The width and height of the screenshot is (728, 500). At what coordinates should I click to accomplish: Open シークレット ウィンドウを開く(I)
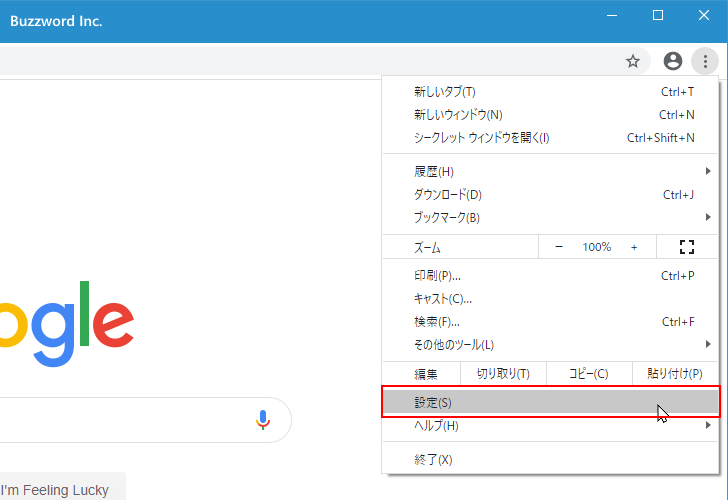550,138
